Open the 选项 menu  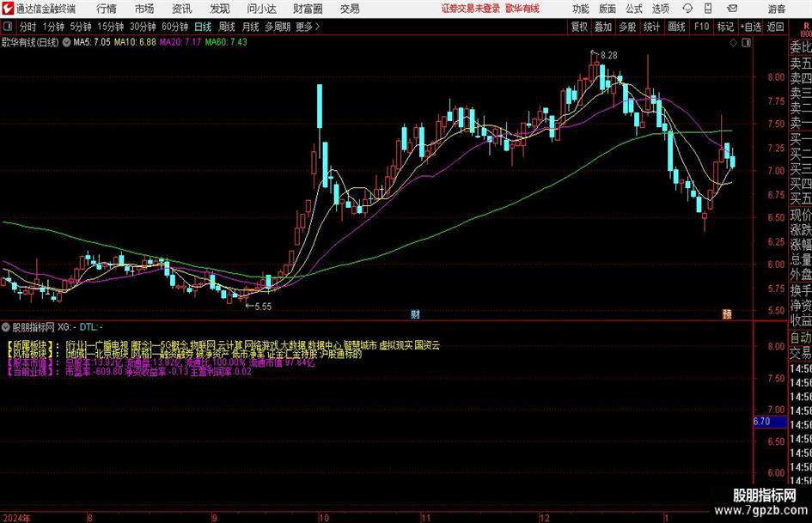tap(660, 9)
